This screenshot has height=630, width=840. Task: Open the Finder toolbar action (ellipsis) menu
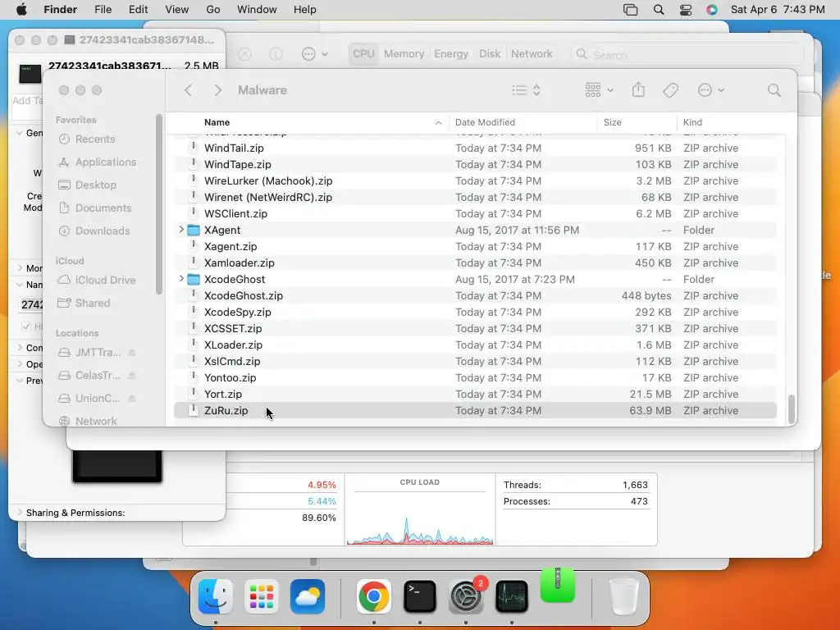click(x=711, y=90)
